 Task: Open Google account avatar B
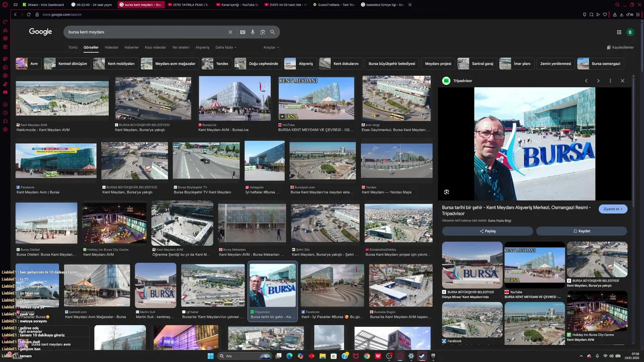(630, 32)
